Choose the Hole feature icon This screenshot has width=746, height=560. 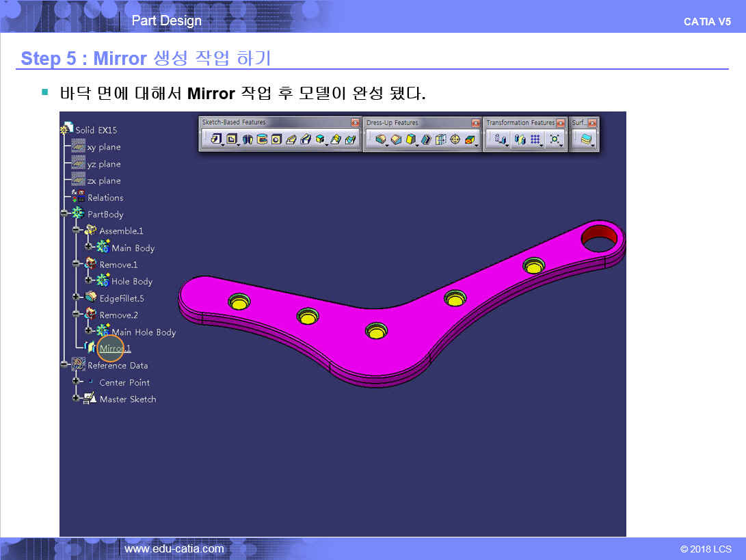click(x=276, y=139)
